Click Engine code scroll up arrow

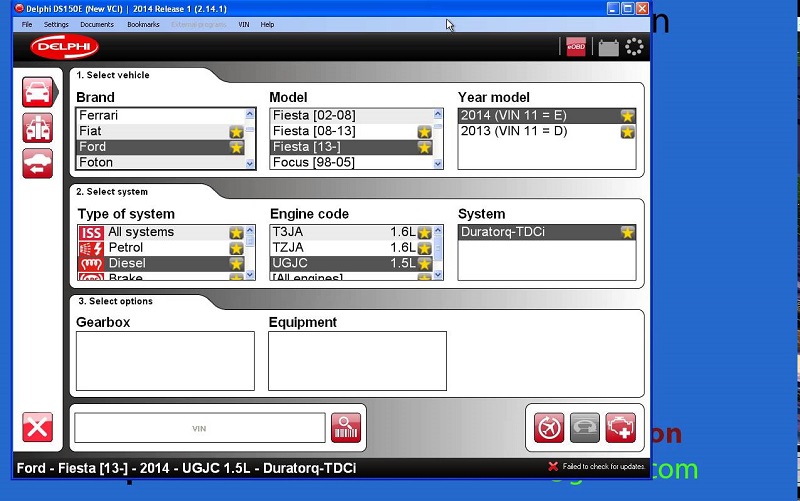coord(438,230)
